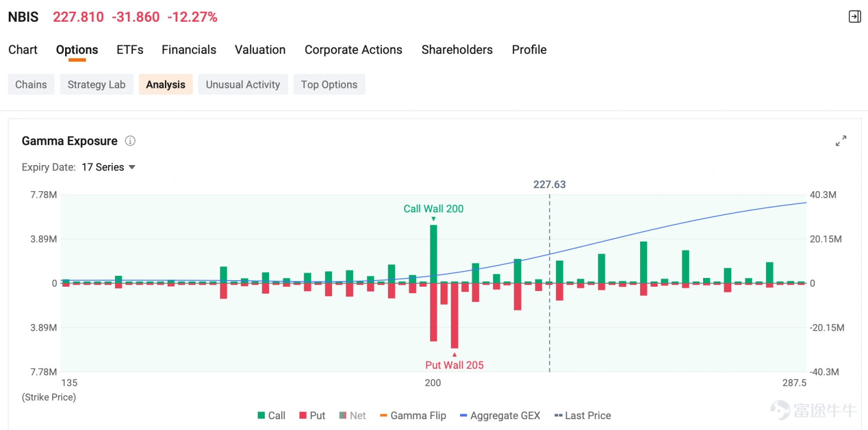
Task: Toggle the Last Price legend item
Action: pyautogui.click(x=583, y=415)
